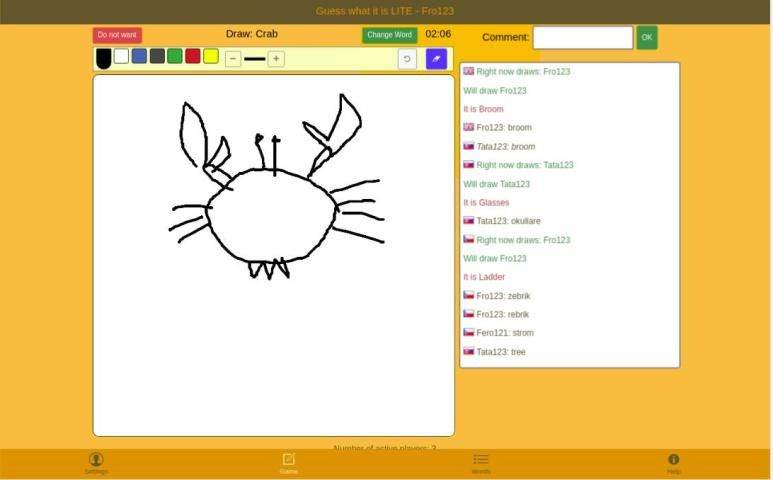
Task: Pick the black color swatch
Action: click(104, 58)
